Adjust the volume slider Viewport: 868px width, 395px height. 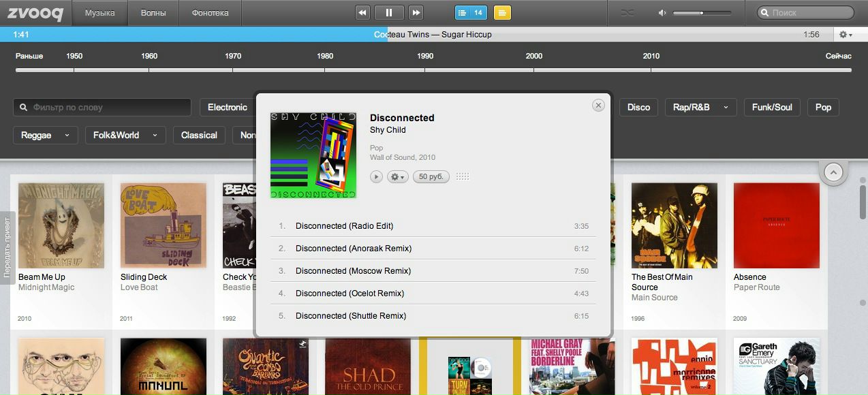click(x=702, y=13)
